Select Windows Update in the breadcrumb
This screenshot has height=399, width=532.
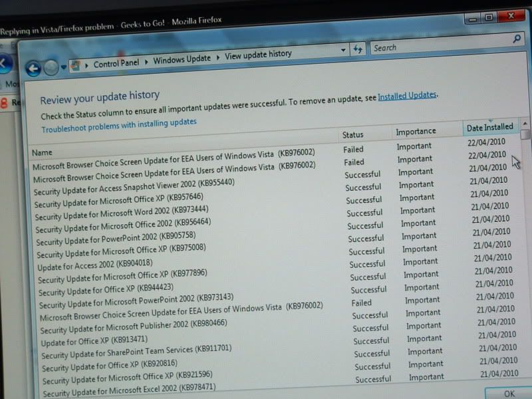tap(182, 59)
